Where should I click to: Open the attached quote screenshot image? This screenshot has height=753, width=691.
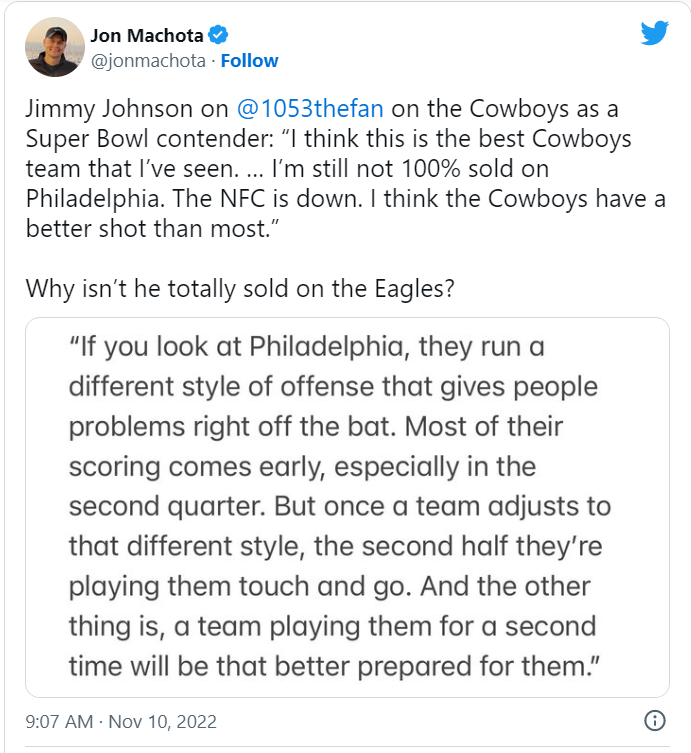click(346, 507)
